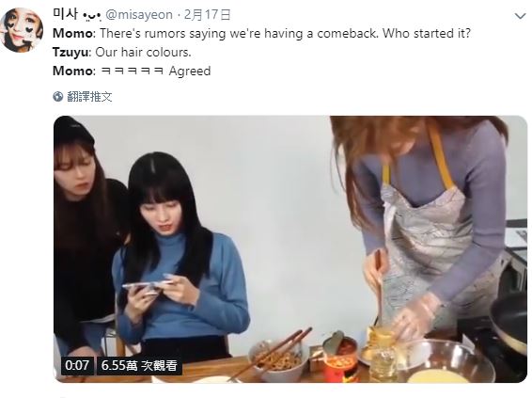The height and width of the screenshot is (398, 532).
Task: Click the bold 'Momo' label in the first line
Action: tap(72, 33)
